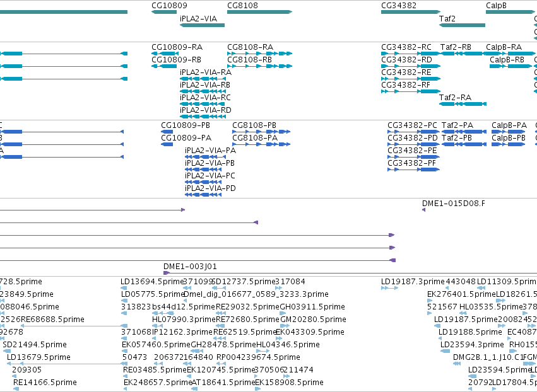Click protein CG8108-PB label

click(254, 125)
